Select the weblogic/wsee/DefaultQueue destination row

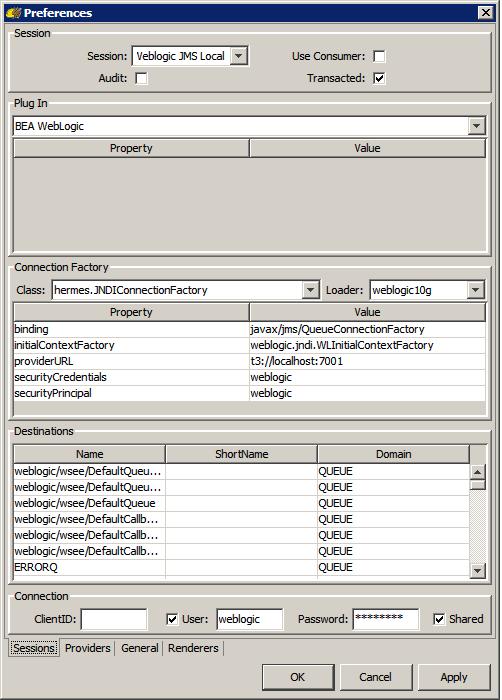pos(241,503)
